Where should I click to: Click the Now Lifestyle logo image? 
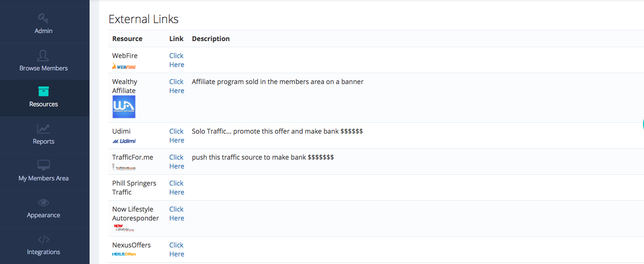(x=124, y=228)
